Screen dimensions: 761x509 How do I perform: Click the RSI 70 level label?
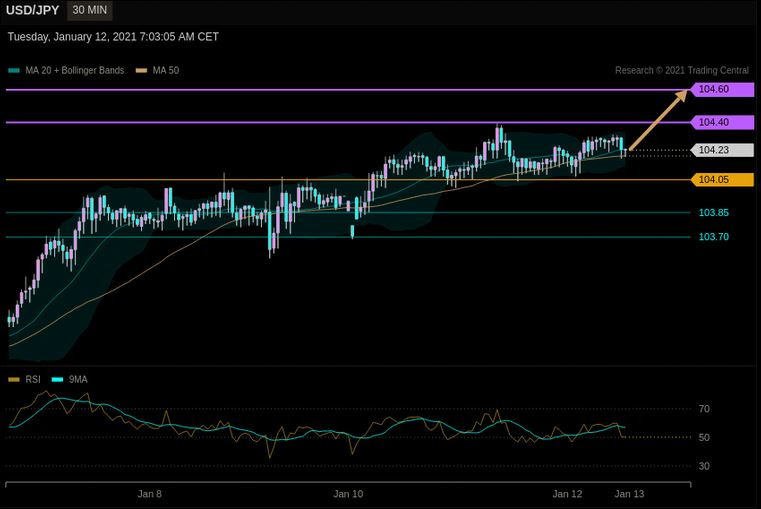pos(704,409)
